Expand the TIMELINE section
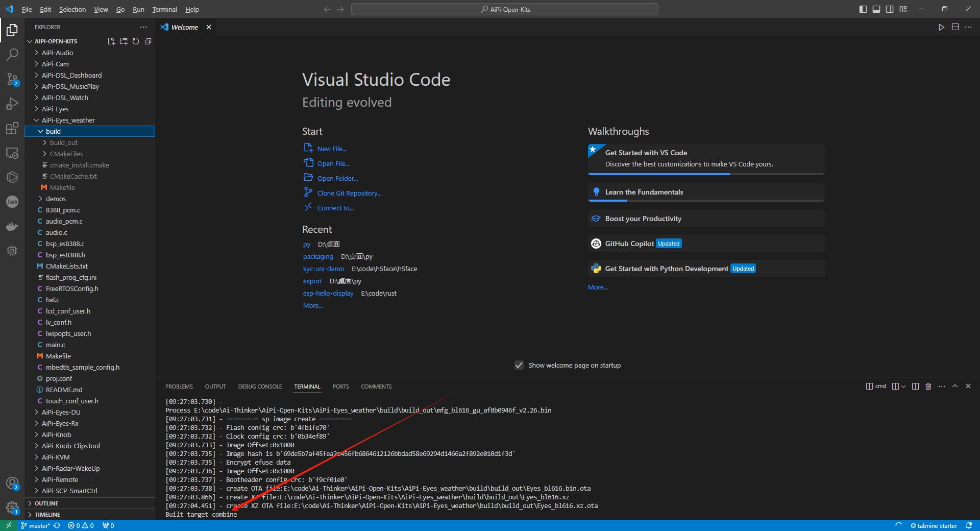Image resolution: width=980 pixels, height=531 pixels. [x=90, y=515]
